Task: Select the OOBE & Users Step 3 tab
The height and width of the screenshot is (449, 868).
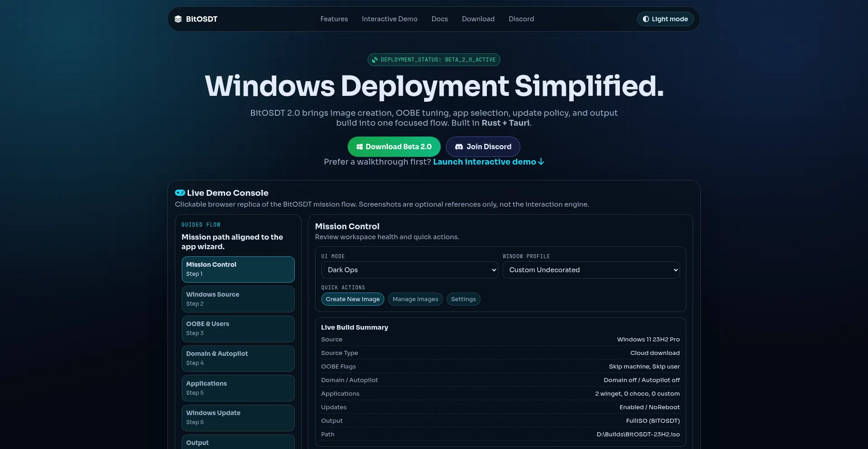Action: 238,329
